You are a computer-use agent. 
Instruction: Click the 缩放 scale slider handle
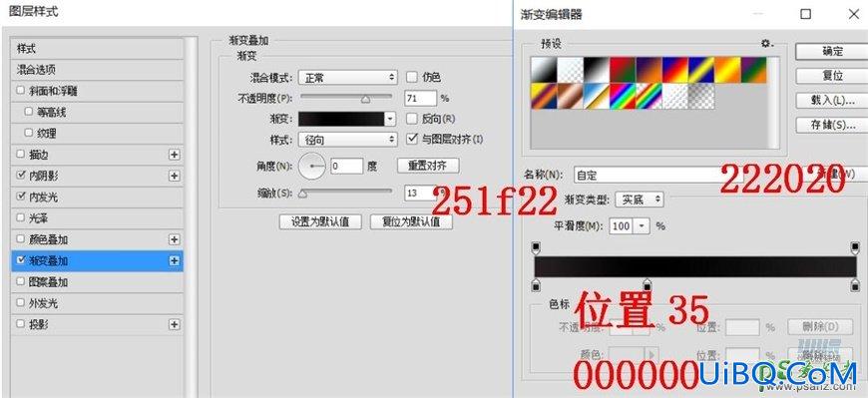(x=302, y=194)
